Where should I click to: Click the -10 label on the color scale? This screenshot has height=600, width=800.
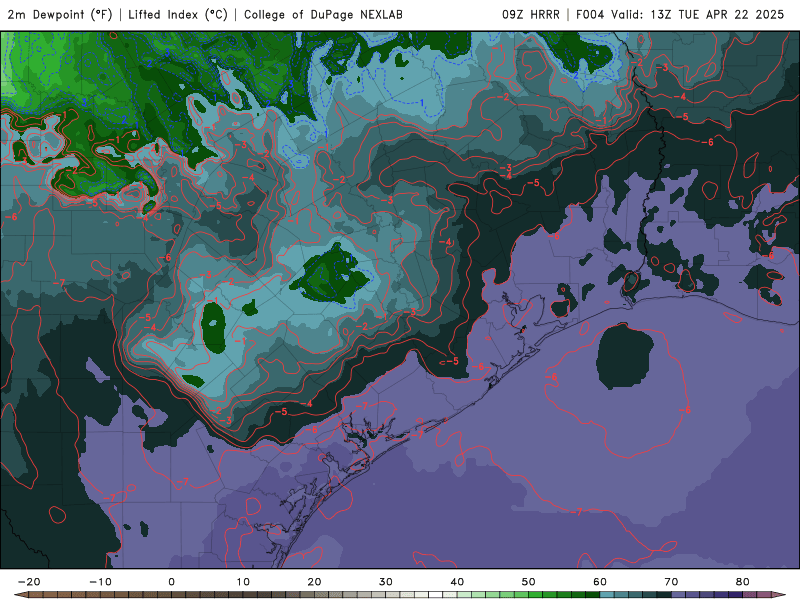tap(100, 582)
